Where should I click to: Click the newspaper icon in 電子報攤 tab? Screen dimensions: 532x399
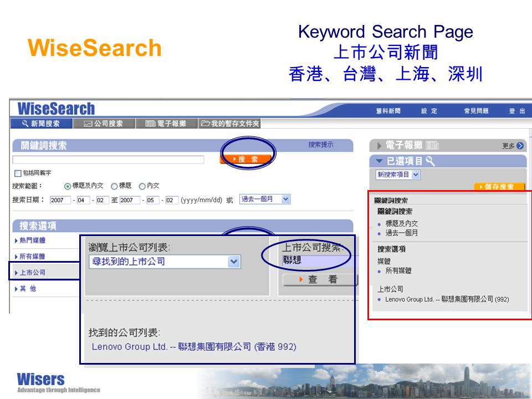pyautogui.click(x=150, y=124)
